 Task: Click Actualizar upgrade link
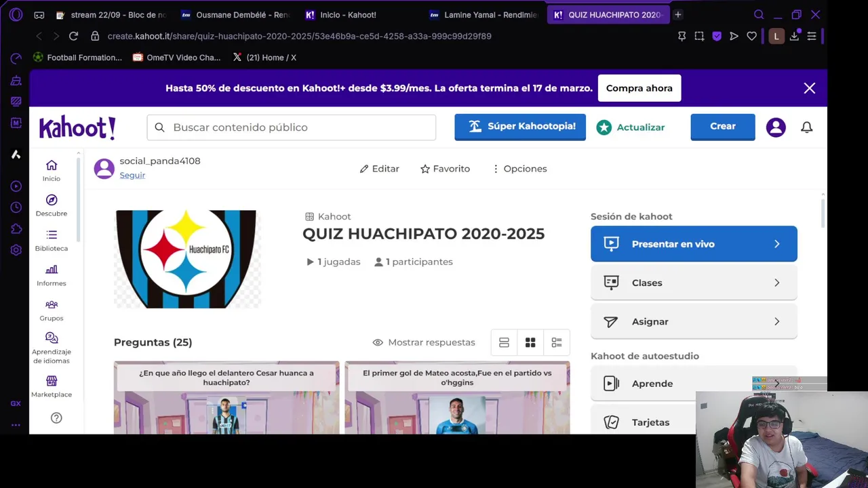(631, 127)
